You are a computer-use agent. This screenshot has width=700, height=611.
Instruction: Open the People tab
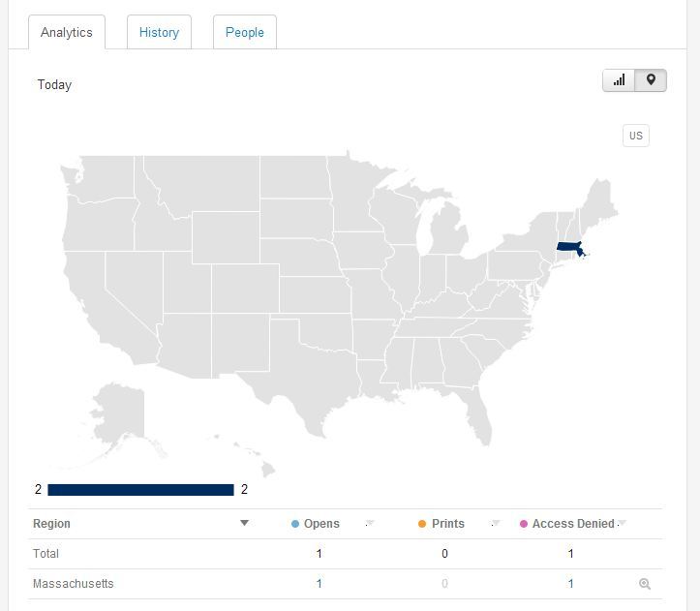(245, 32)
